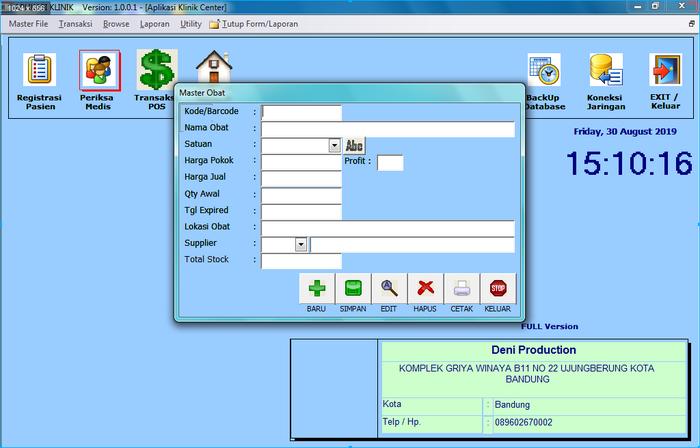The image size is (700, 448).
Task: Delete the record with the HAPUS button
Action: 425,288
